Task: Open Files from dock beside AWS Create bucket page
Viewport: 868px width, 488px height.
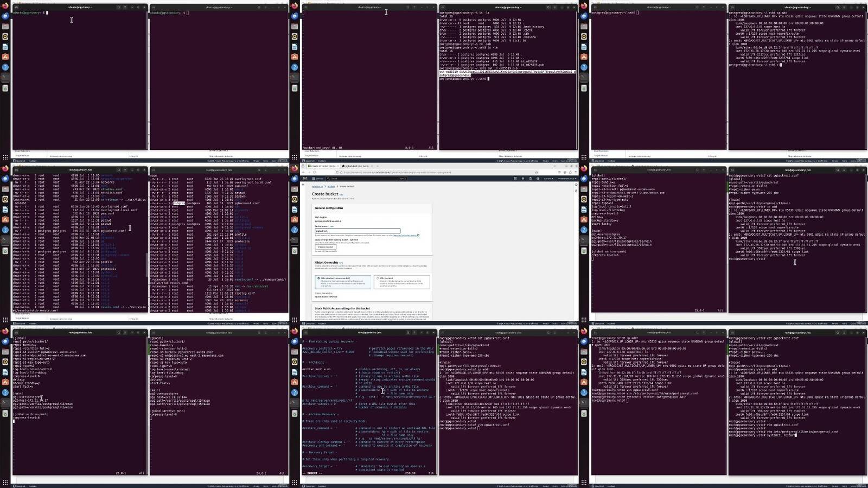Action: coord(295,189)
